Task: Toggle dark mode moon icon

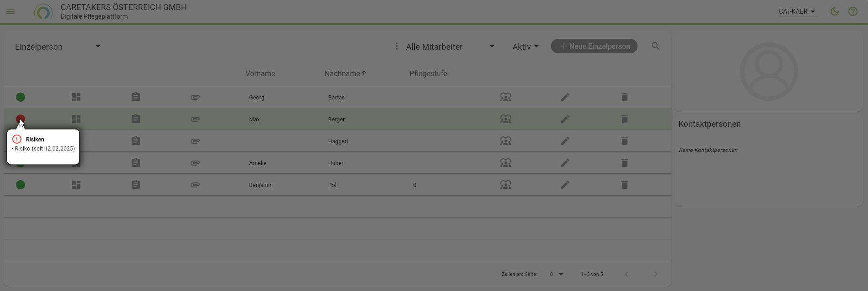Action: [x=835, y=11]
